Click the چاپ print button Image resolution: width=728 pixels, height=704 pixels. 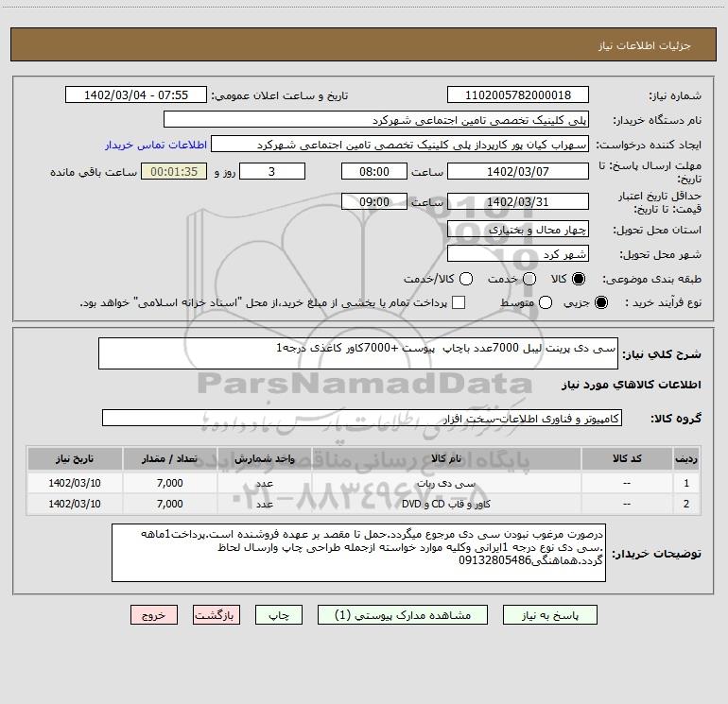coord(279,615)
